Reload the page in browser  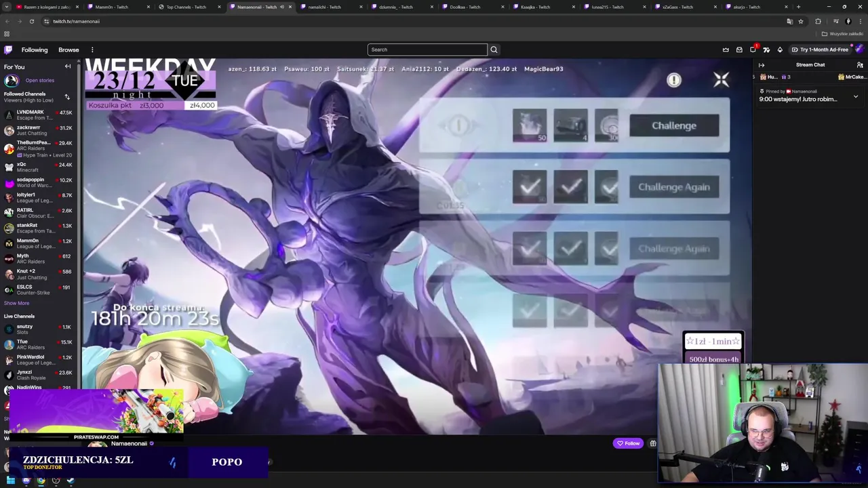pos(31,21)
